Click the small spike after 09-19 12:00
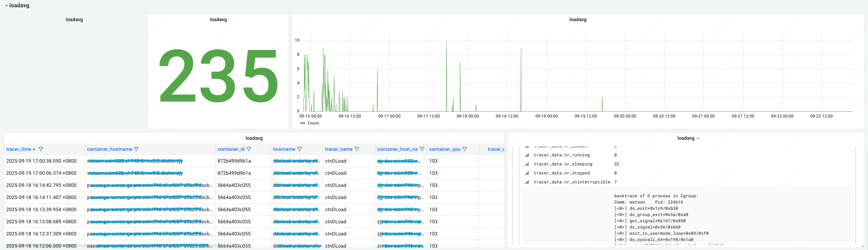868x250 pixels. click(x=602, y=104)
